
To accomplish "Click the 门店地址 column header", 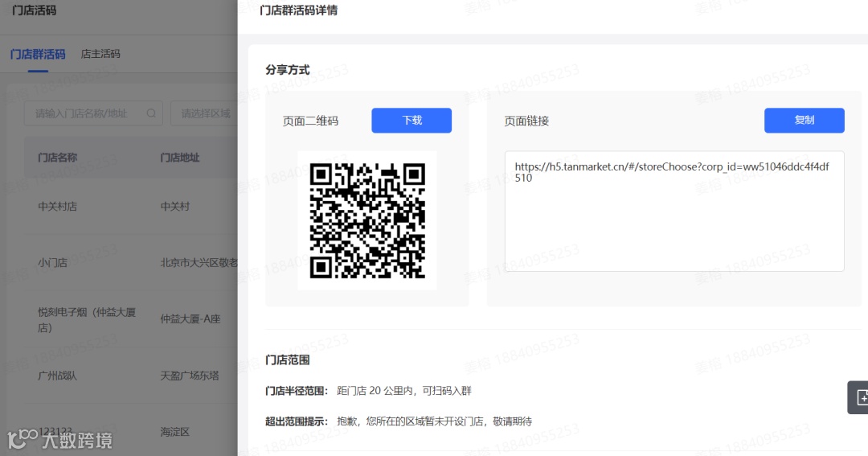I will [x=180, y=158].
